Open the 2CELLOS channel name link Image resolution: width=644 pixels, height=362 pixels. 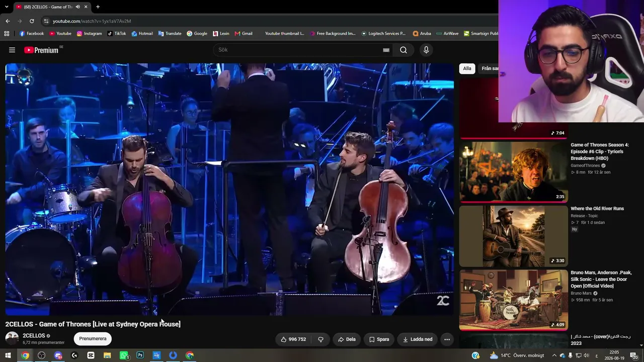tap(34, 335)
